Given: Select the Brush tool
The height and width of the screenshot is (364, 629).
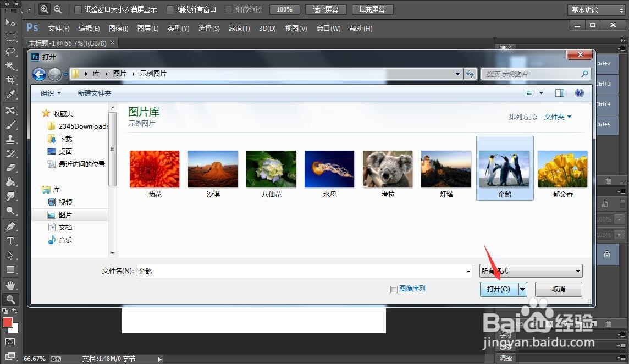Looking at the screenshot, I should (11, 125).
